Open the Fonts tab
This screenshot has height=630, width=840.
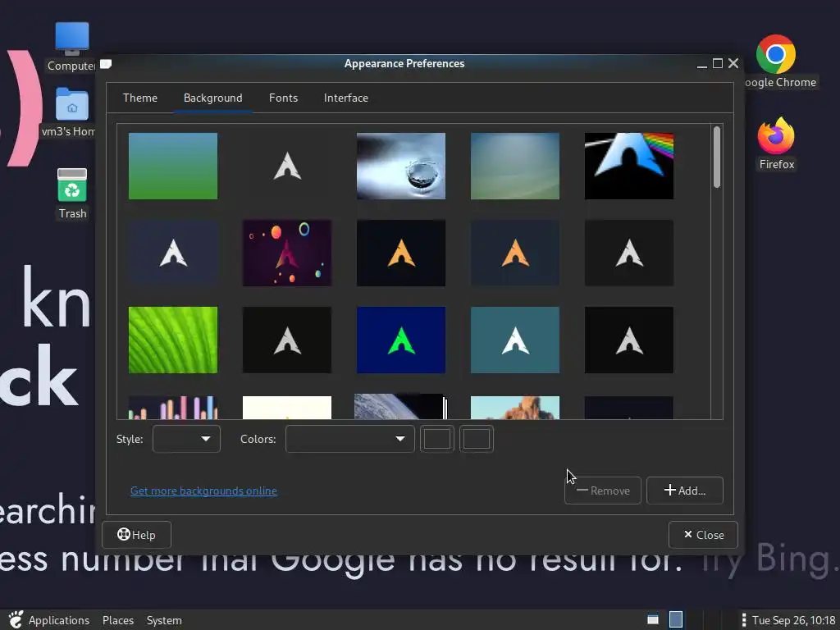283,98
